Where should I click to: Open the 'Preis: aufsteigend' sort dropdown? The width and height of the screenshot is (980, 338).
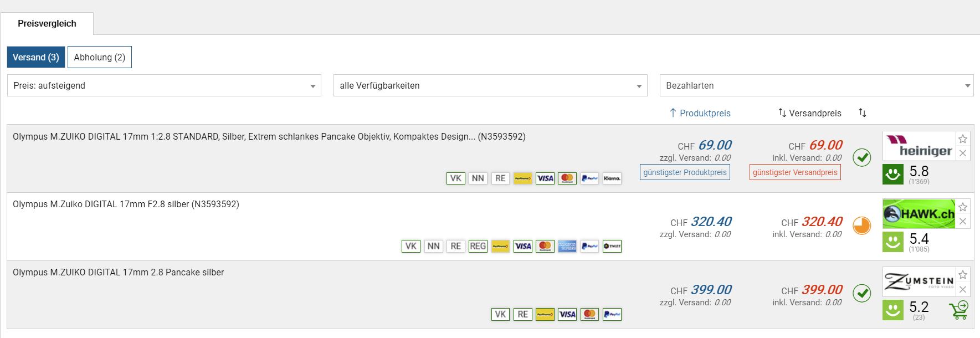coord(164,86)
